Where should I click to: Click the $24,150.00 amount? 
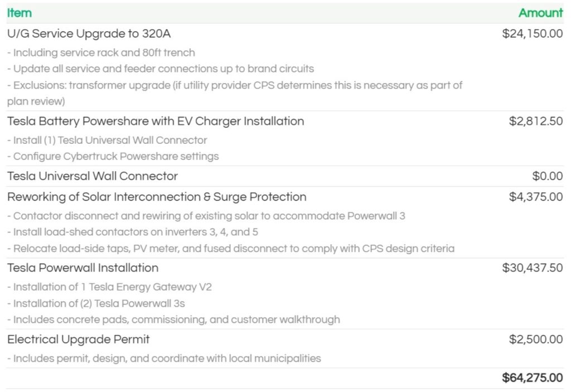tap(533, 33)
